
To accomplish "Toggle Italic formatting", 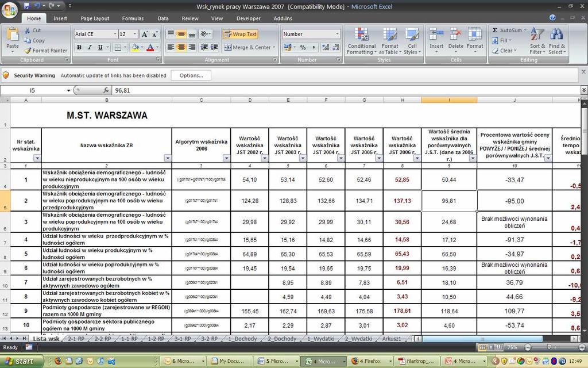I will tap(90, 47).
